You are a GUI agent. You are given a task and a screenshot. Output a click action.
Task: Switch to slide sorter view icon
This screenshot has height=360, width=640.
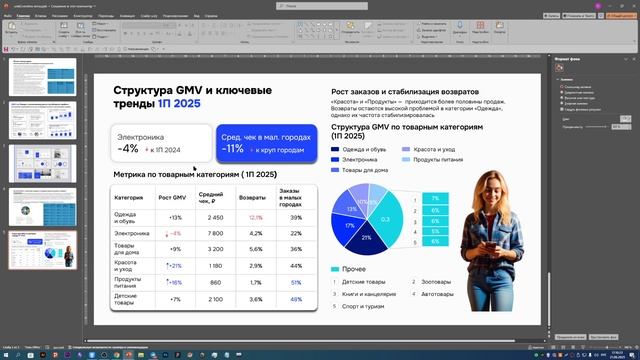point(562,347)
